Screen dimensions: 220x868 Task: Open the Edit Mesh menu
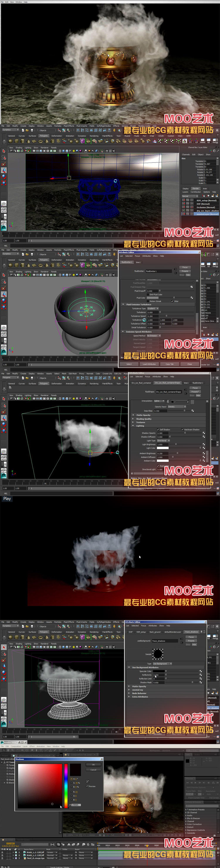[x=72, y=373]
